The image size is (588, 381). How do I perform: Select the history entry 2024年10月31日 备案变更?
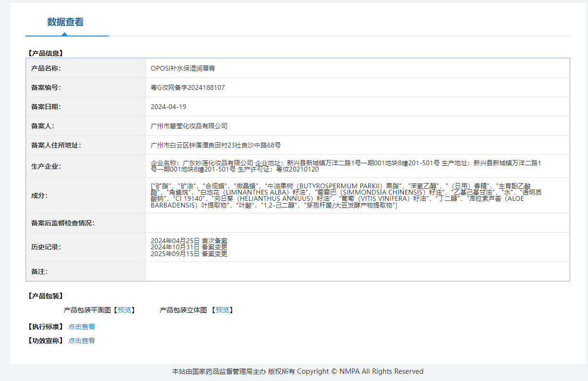pyautogui.click(x=189, y=247)
